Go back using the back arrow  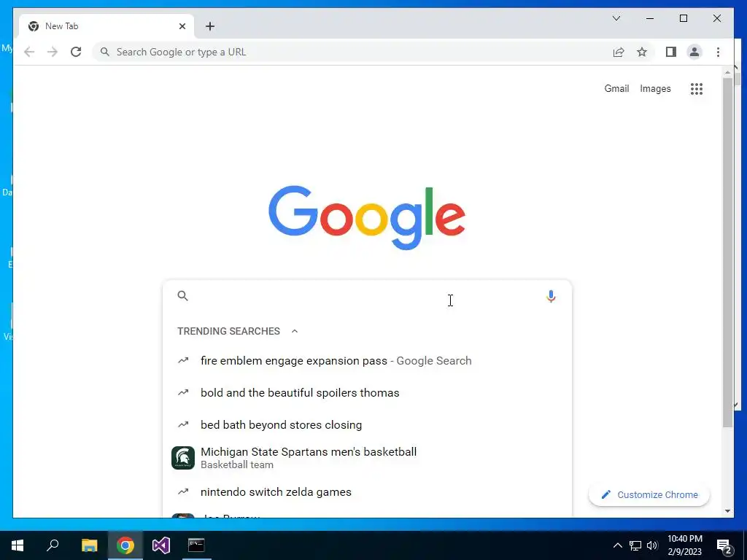(x=29, y=52)
